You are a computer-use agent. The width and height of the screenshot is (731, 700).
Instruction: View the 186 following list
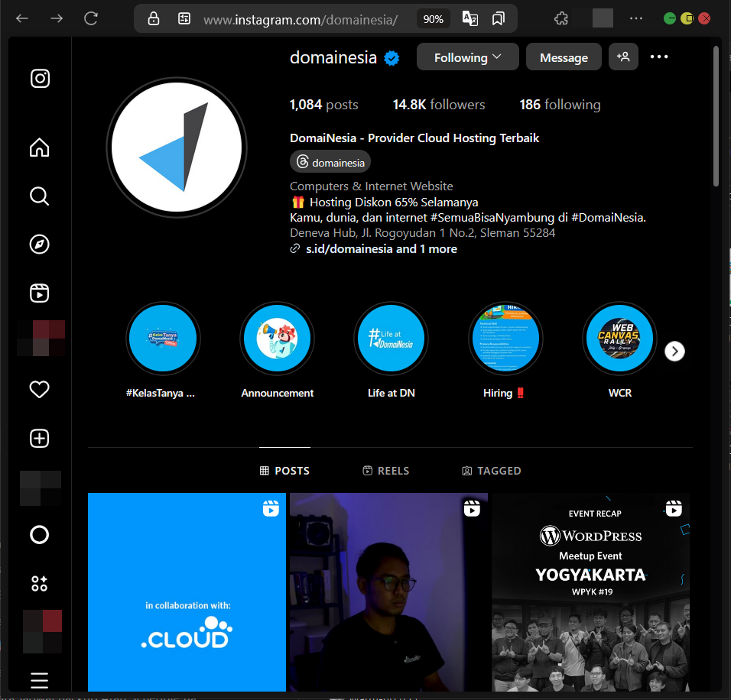pyautogui.click(x=560, y=105)
